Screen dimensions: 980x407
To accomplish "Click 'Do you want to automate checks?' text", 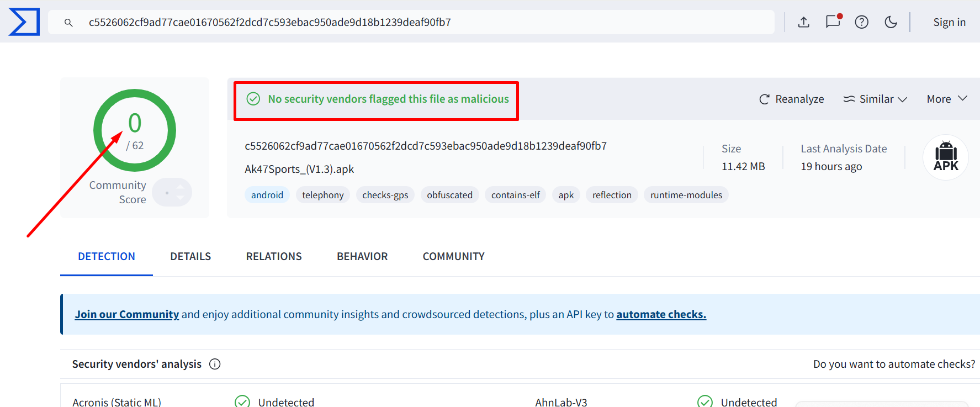I will tap(894, 364).
